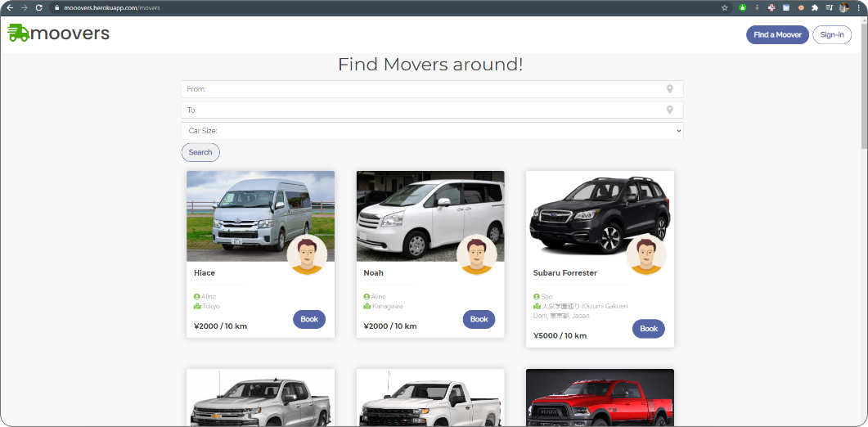Click the driver avatar on Subaru Forrester card
The height and width of the screenshot is (427, 868).
pos(646,254)
